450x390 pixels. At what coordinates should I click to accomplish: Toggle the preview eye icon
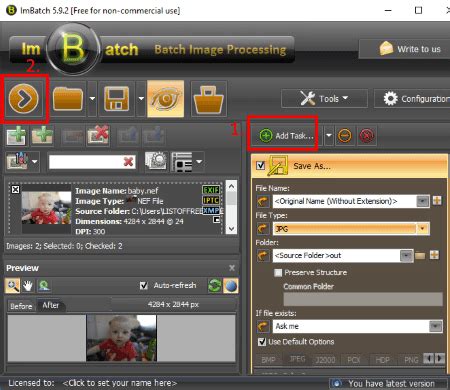tap(166, 99)
